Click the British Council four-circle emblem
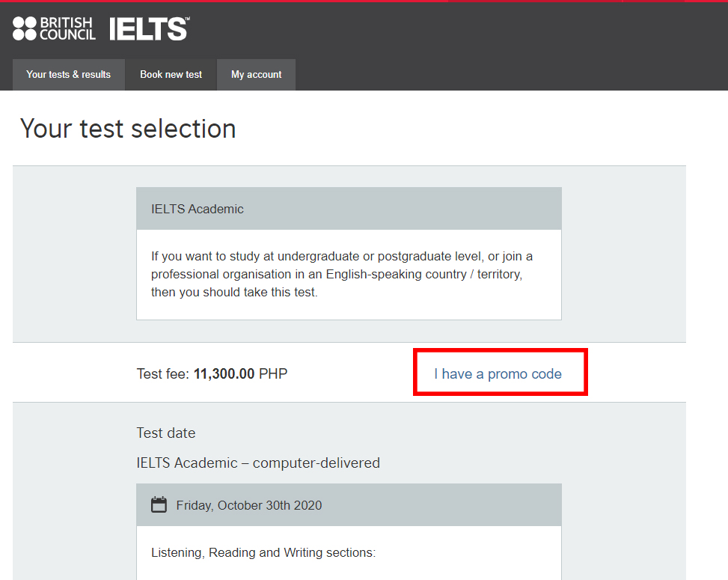Screen dimensions: 728x580 tap(24, 28)
